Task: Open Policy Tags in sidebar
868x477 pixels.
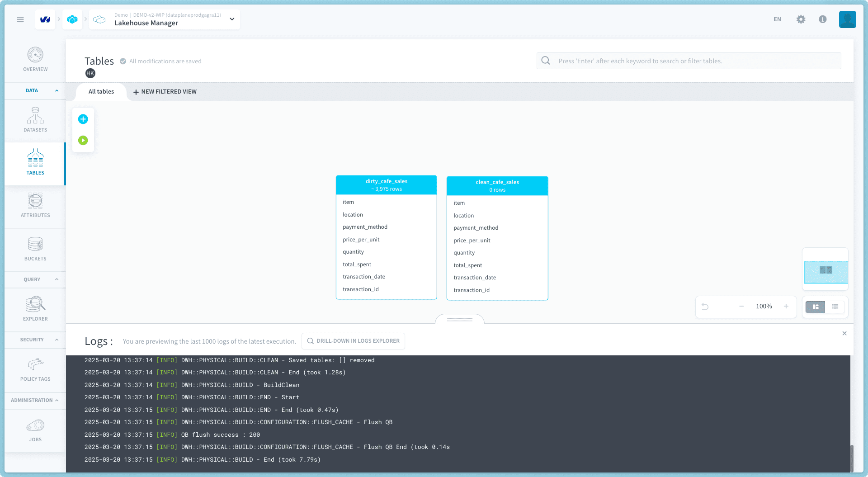Action: 35,369
